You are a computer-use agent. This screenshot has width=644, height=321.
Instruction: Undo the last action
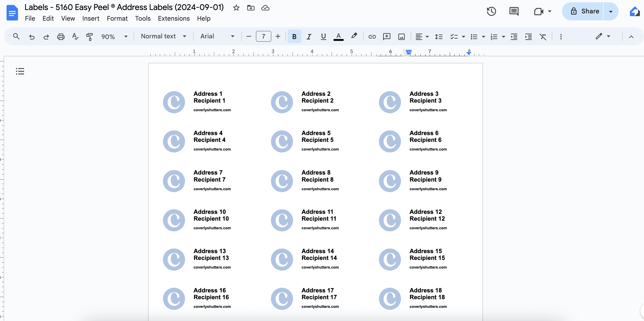[x=32, y=37]
